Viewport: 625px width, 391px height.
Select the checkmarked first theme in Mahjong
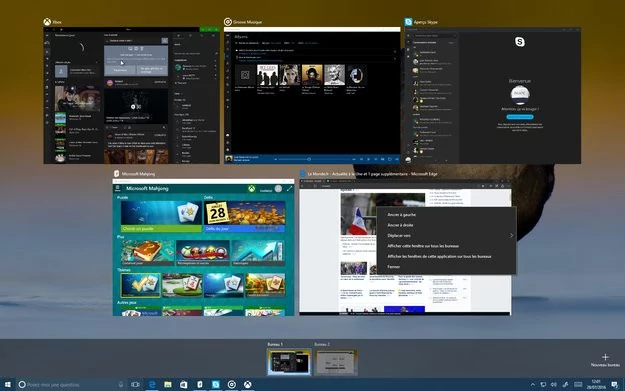[x=140, y=285]
